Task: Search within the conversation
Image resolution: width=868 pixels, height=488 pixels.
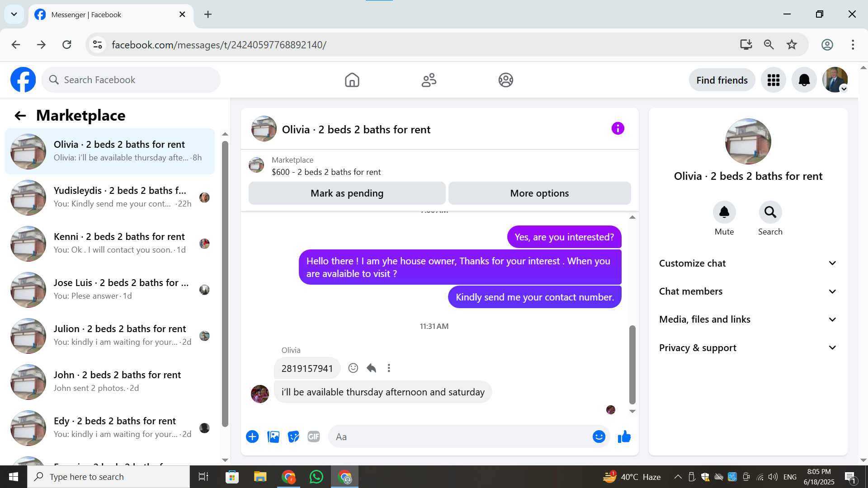Action: [770, 212]
